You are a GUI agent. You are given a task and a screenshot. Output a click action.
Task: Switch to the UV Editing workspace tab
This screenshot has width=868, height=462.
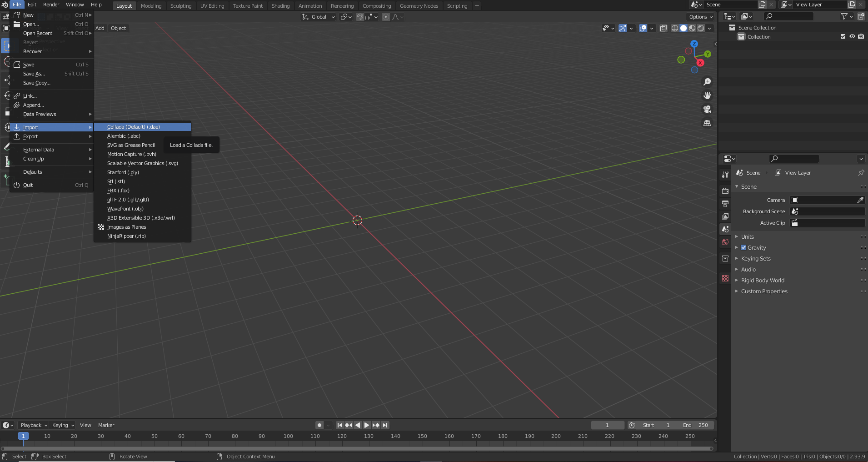(x=212, y=6)
